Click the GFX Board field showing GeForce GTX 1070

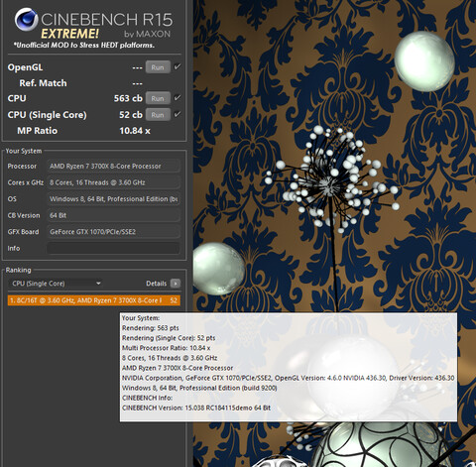(114, 232)
